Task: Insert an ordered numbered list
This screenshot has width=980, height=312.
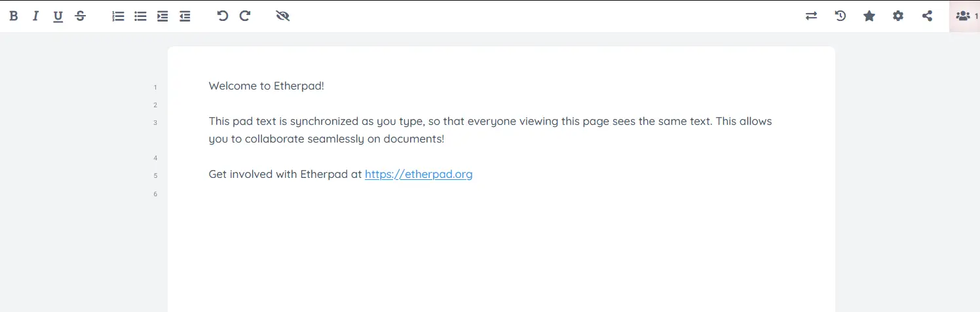Action: pyautogui.click(x=118, y=16)
